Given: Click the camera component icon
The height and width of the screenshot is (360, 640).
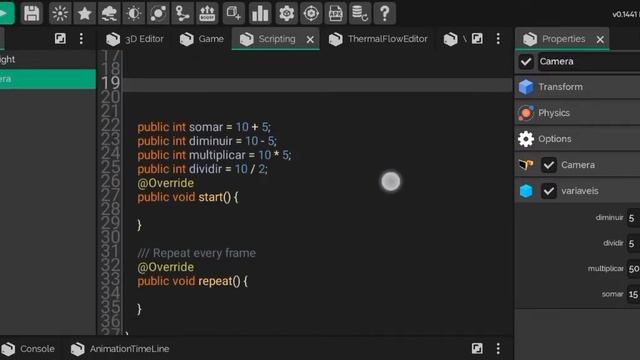Looking at the screenshot, I should pyautogui.click(x=526, y=165).
